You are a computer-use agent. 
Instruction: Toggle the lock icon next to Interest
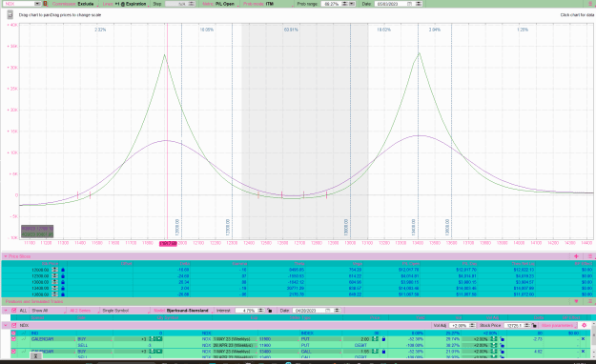pyautogui.click(x=270, y=311)
